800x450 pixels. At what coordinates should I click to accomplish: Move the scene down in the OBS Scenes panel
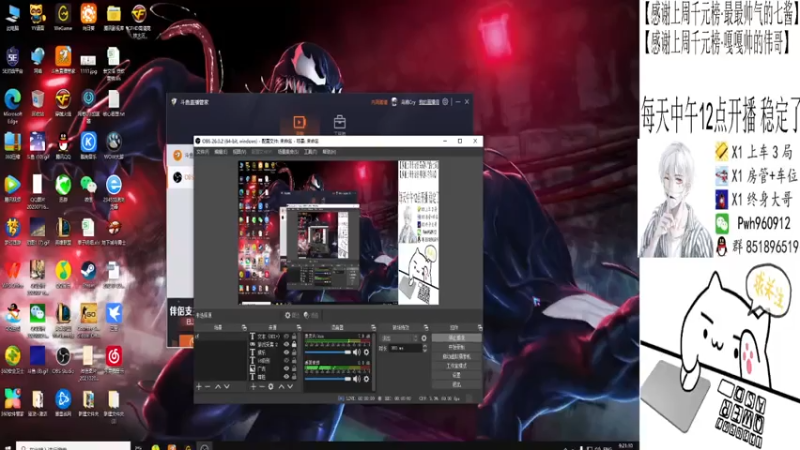(227, 386)
